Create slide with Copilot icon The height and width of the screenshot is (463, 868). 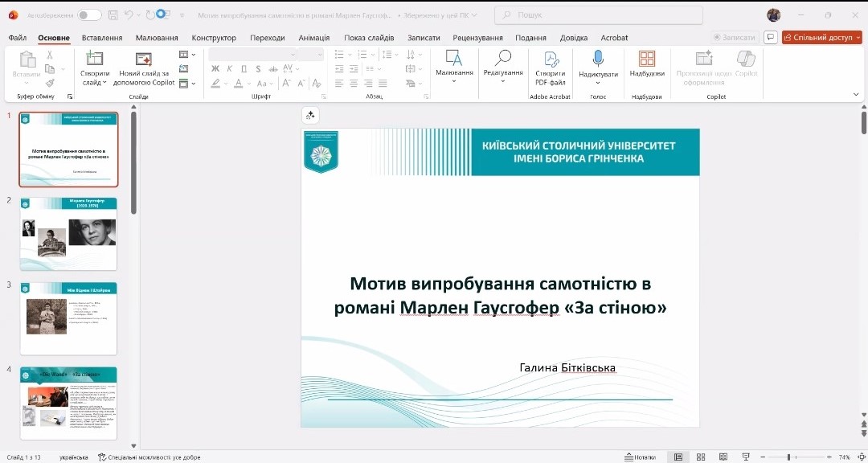coord(144,59)
